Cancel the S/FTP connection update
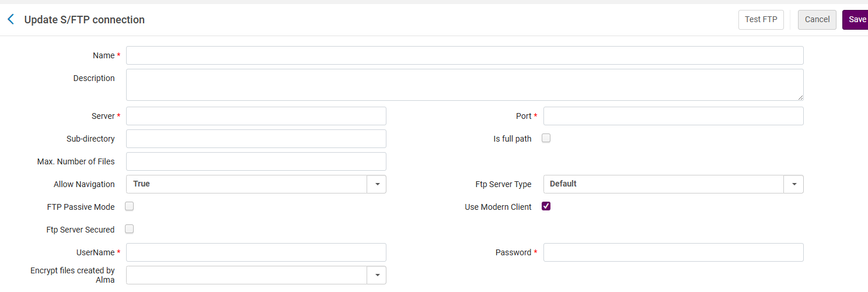The image size is (868, 292). pos(817,19)
